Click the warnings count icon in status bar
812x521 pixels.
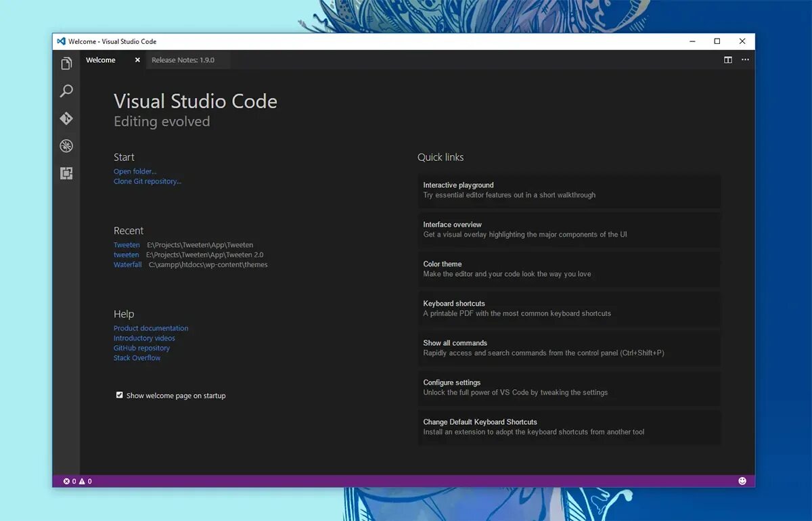pyautogui.click(x=82, y=481)
